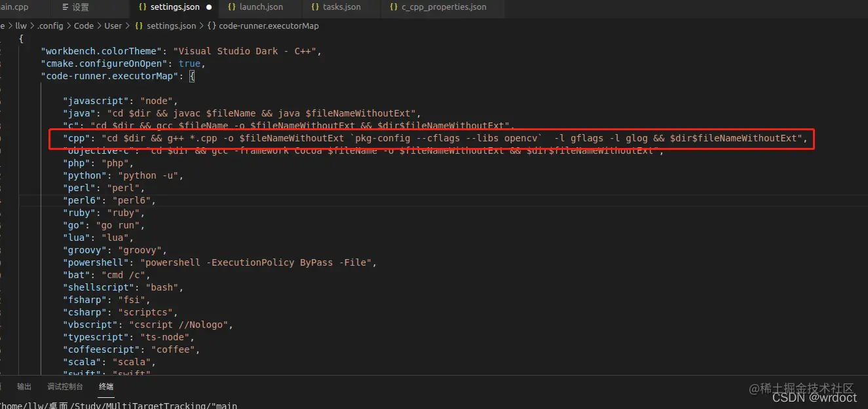Click the "coffee" coffeescript value
This screenshot has height=409, width=868.
point(173,349)
